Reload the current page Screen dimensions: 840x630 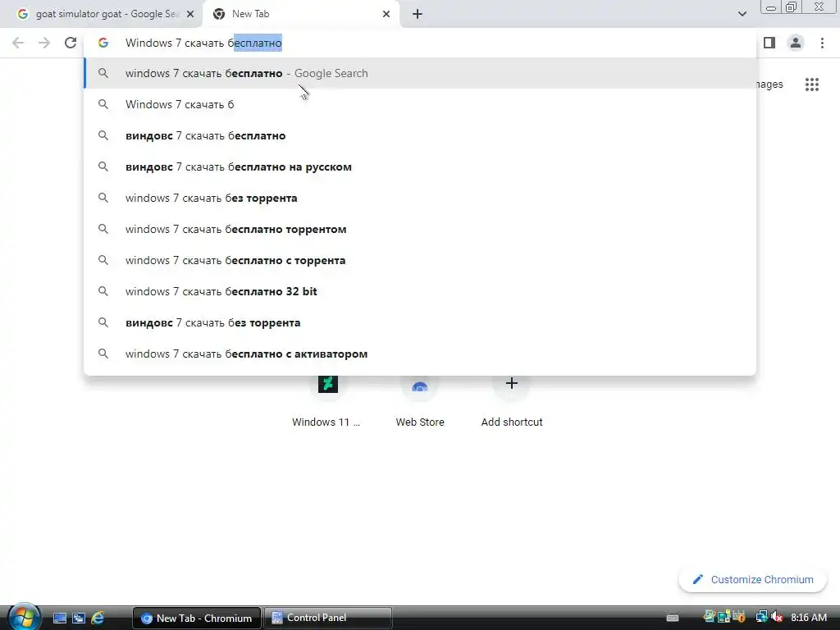click(x=71, y=43)
